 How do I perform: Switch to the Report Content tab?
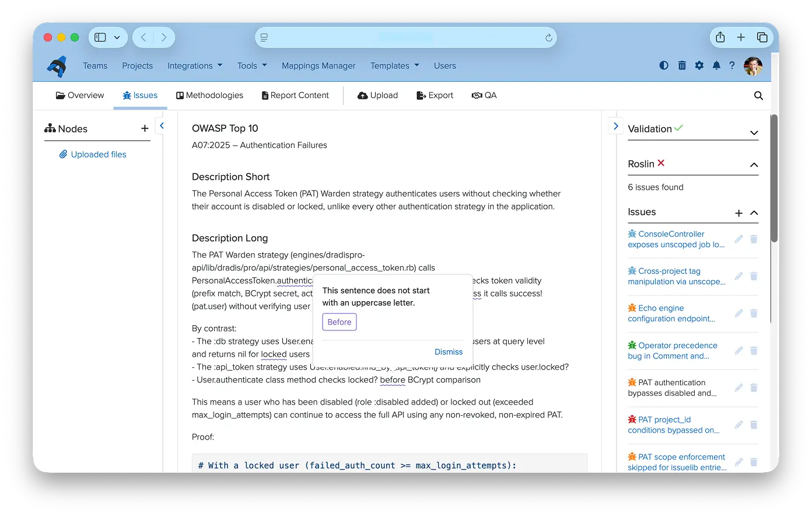coord(295,95)
